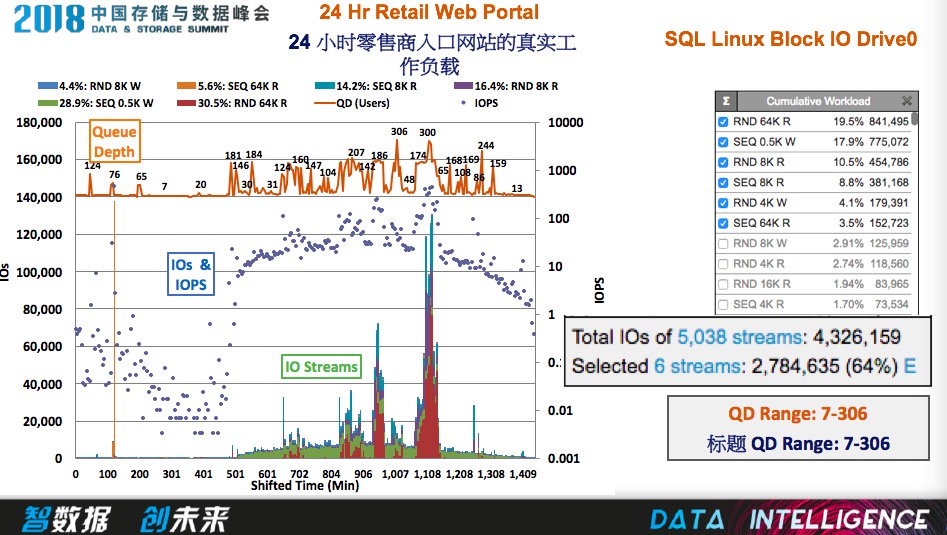Uncheck the SEQ 8K R stream

click(723, 182)
